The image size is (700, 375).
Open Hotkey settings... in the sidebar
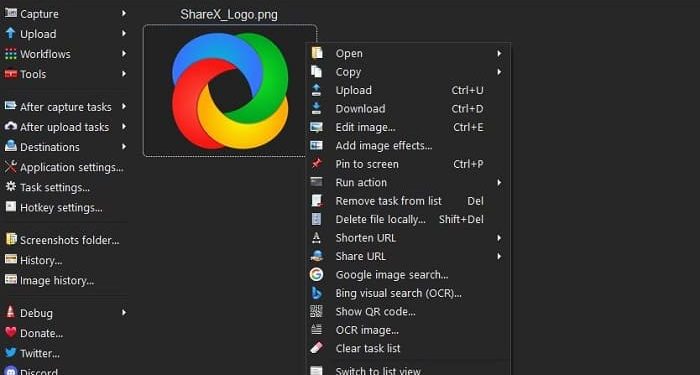coord(61,208)
